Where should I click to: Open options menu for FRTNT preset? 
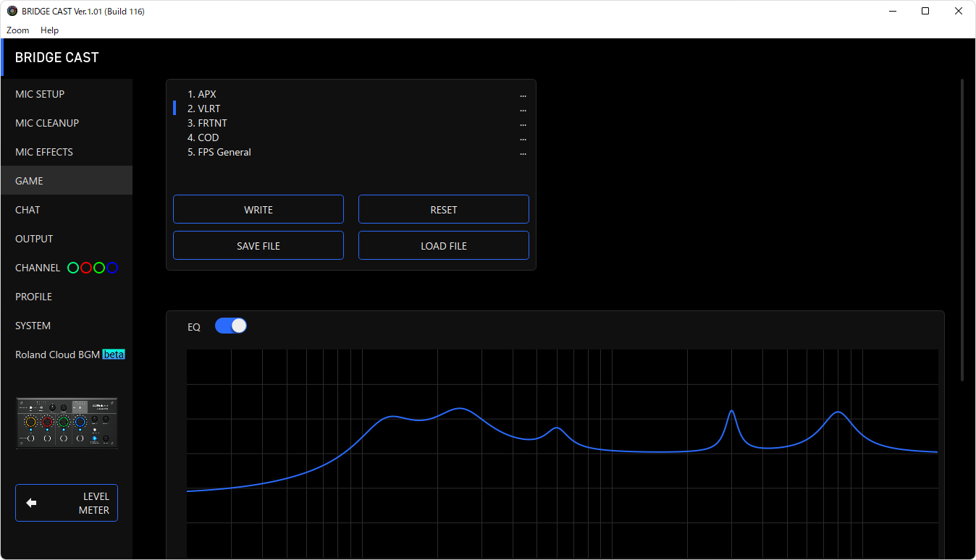pyautogui.click(x=523, y=124)
